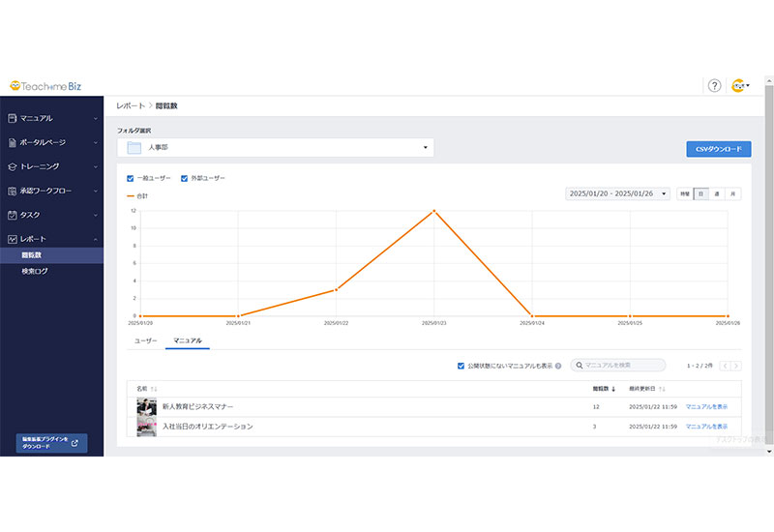The width and height of the screenshot is (774, 532).
Task: Uncheck the 一般ユーザー checkbox
Action: (131, 178)
